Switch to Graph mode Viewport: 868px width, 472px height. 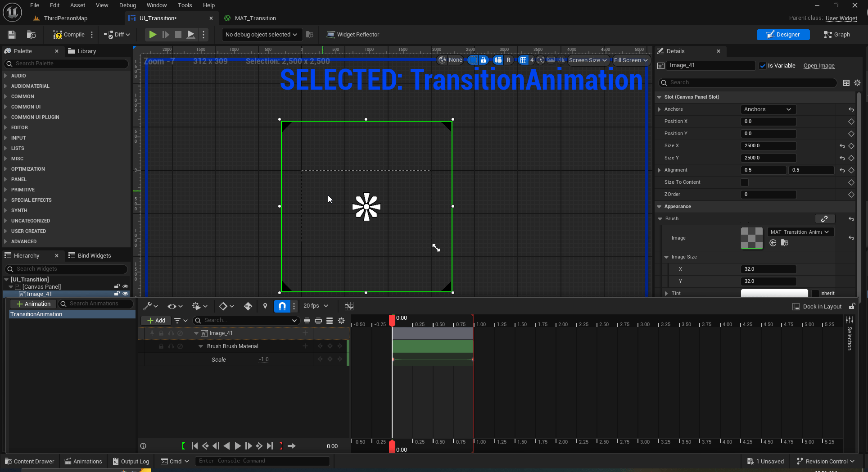[837, 35]
